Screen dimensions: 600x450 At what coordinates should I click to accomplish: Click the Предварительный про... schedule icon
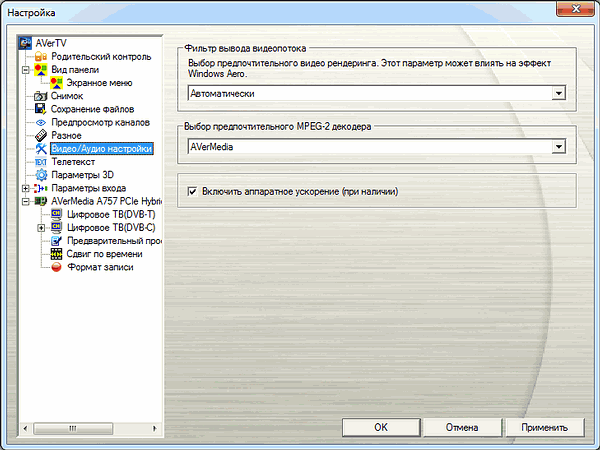tap(56, 241)
